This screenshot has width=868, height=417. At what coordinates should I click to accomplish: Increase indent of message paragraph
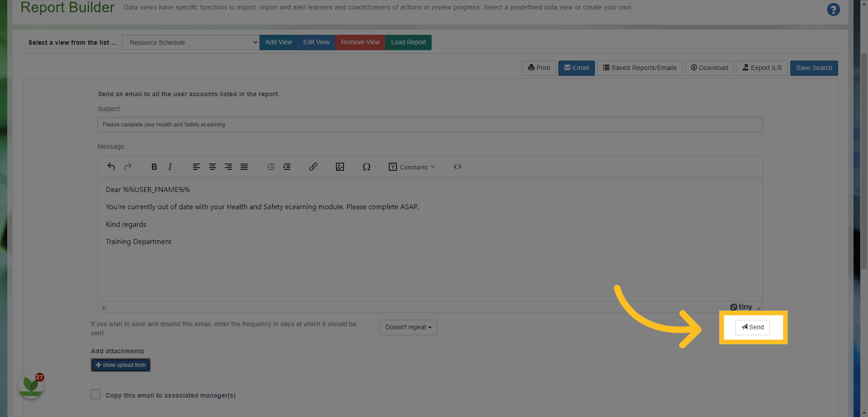tap(287, 167)
